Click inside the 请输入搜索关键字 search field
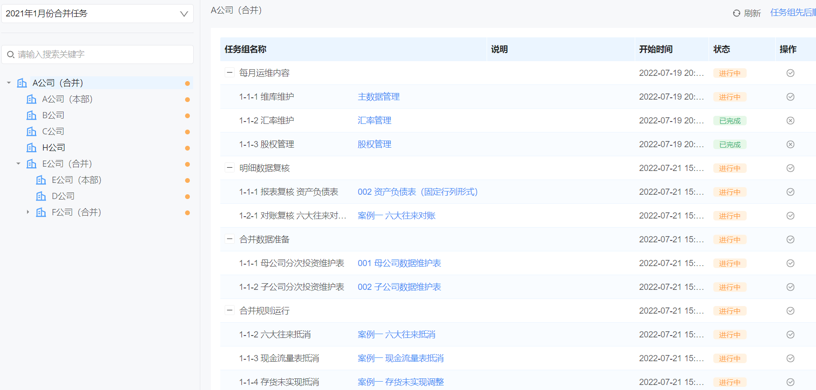Viewport: 816px width, 390px height. tap(97, 54)
